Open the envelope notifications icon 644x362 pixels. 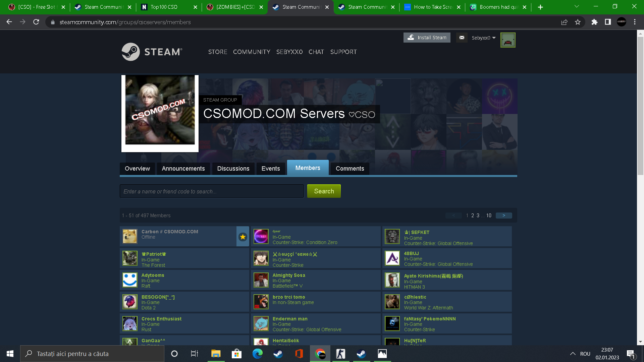462,38
